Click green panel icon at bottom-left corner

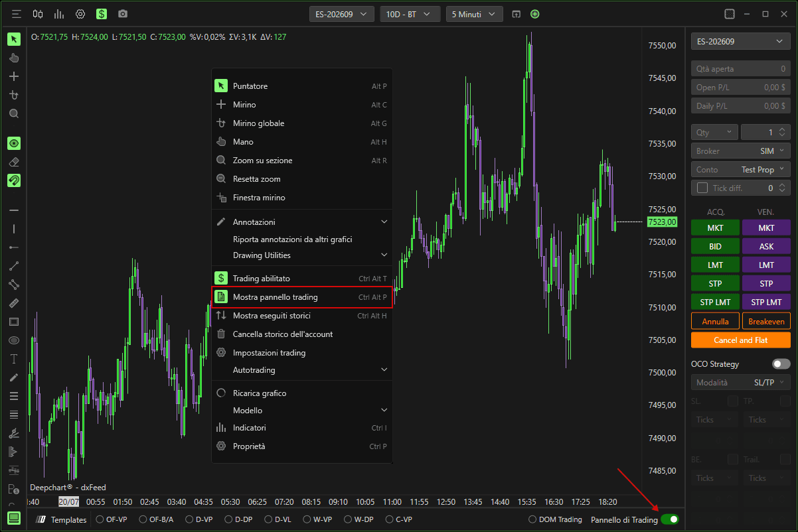click(x=14, y=519)
